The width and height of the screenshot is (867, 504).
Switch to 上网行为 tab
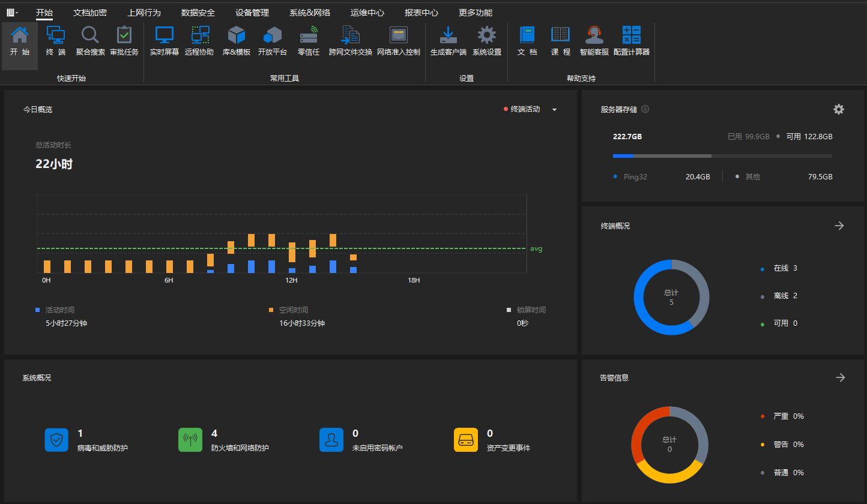click(144, 13)
